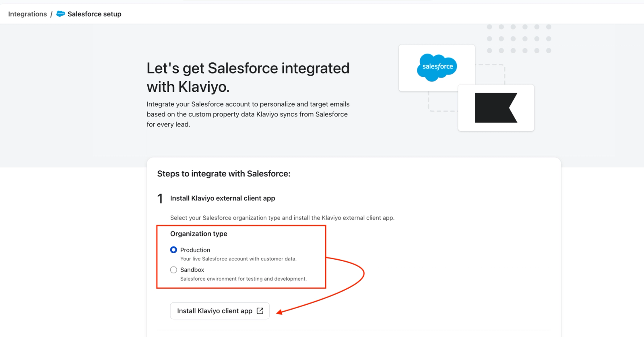Viewport: 644px width, 337px height.
Task: Click 'Steps to integrate with Salesforce:' heading
Action: point(224,174)
